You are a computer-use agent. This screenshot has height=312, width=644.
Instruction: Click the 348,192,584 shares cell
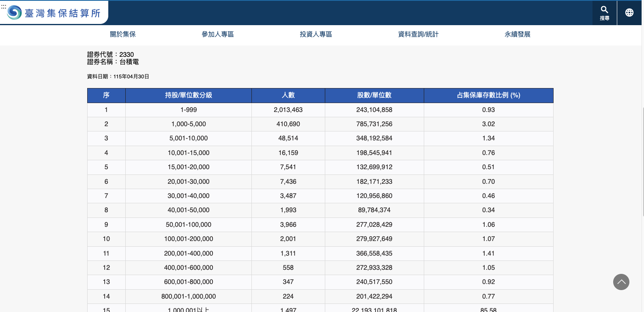pos(374,138)
